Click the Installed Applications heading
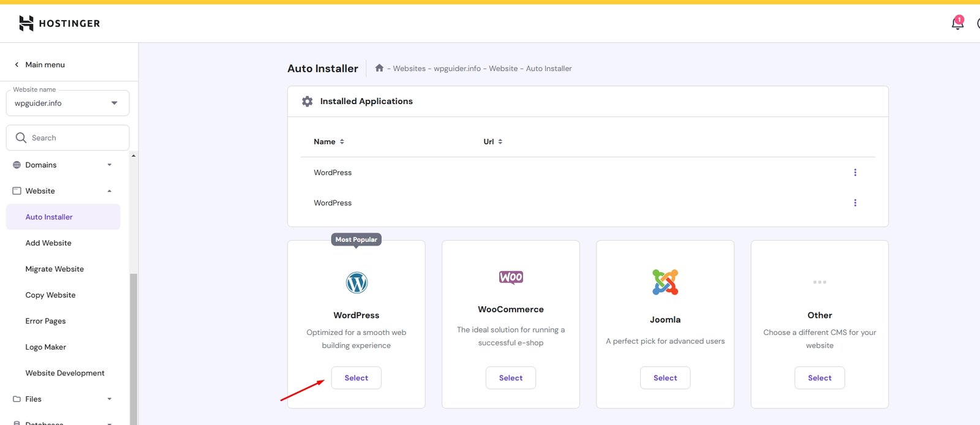The height and width of the screenshot is (425, 980). [x=366, y=101]
